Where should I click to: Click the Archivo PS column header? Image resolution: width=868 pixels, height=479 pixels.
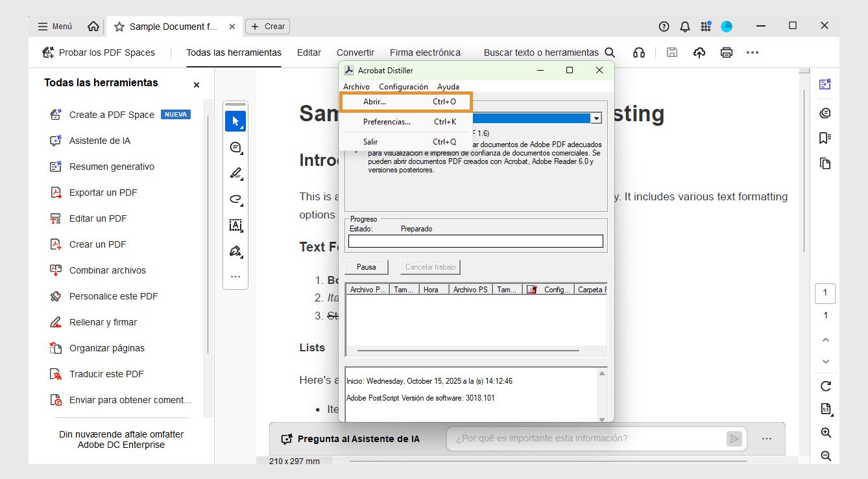pos(470,290)
